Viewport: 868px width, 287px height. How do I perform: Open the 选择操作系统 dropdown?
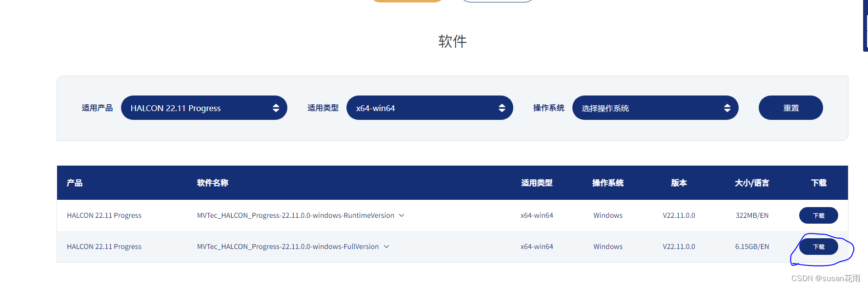(x=655, y=108)
